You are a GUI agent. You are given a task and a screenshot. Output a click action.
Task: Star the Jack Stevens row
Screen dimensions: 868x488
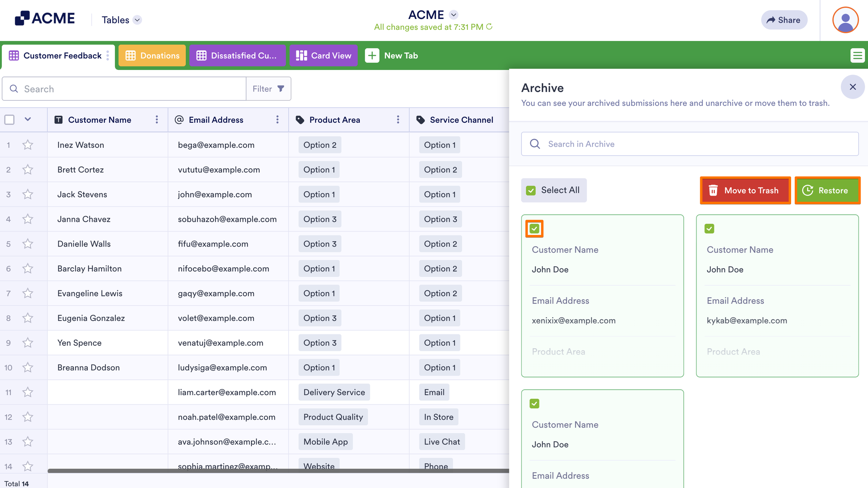[x=27, y=194]
